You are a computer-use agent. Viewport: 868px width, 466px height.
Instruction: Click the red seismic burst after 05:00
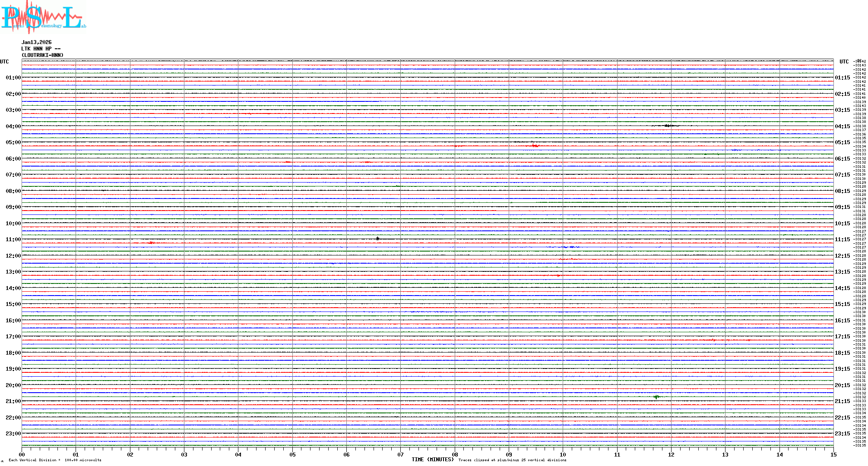pos(535,146)
